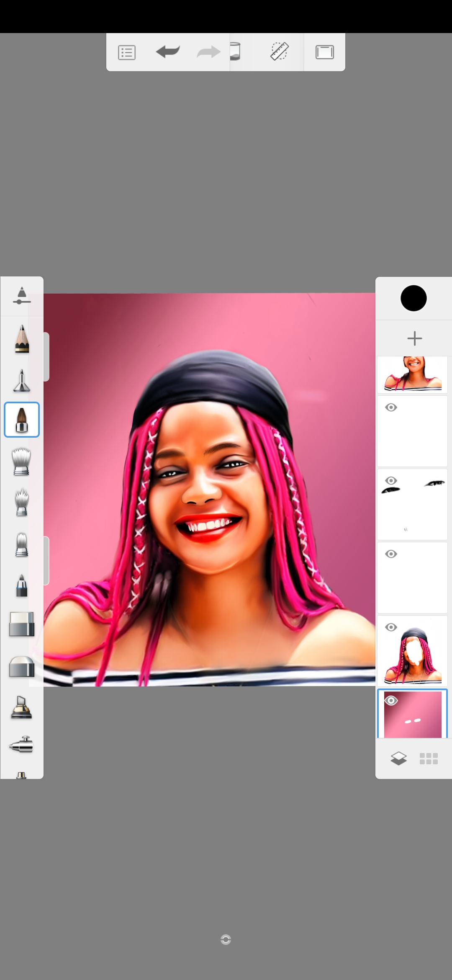Select the pencil brush
The image size is (452, 980).
click(x=22, y=338)
